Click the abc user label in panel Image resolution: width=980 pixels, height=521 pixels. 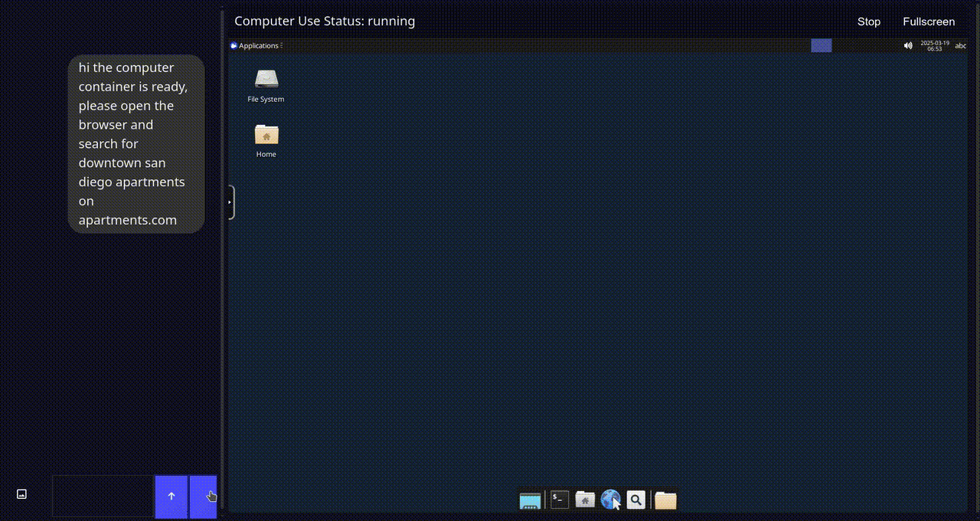(960, 46)
